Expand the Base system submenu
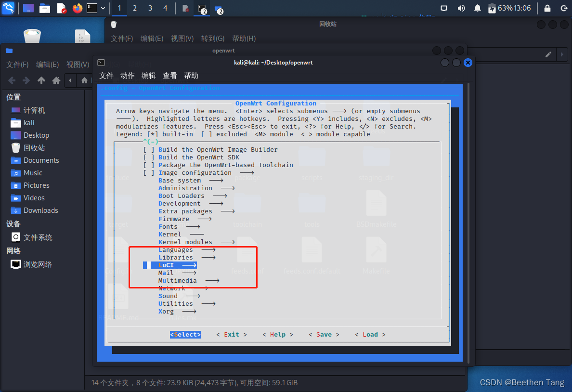Image resolution: width=572 pixels, height=392 pixels. [x=190, y=180]
